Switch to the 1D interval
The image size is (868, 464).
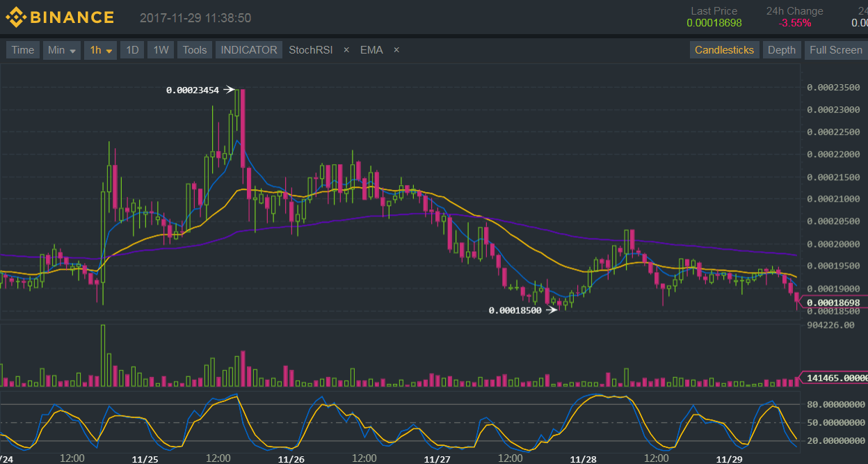point(132,50)
